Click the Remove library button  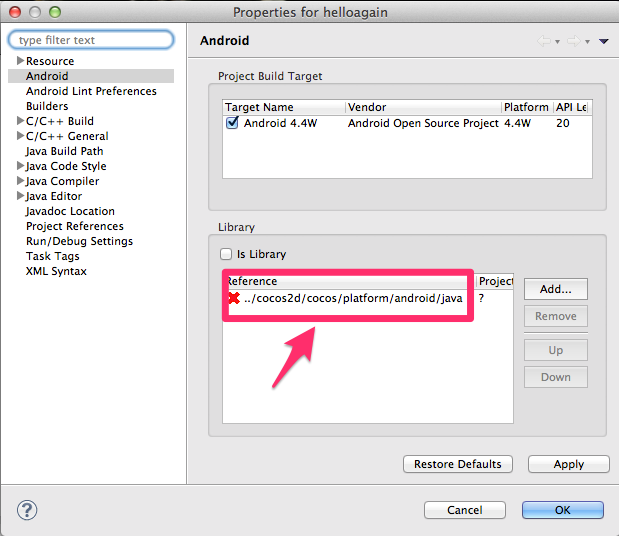point(555,316)
